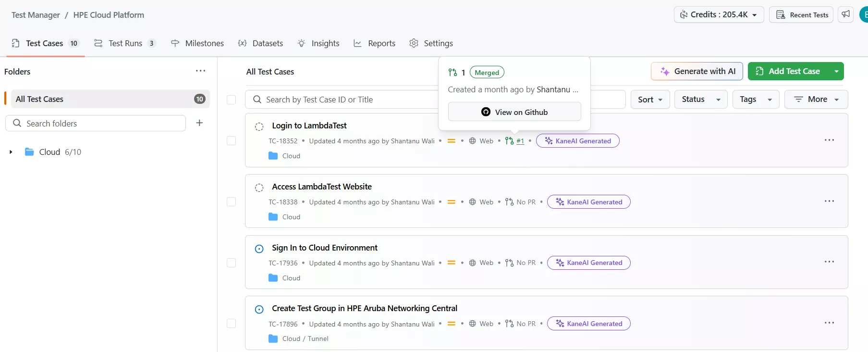Open three-dot menu for Login to LambdaTest
The width and height of the screenshot is (868, 352).
[829, 140]
